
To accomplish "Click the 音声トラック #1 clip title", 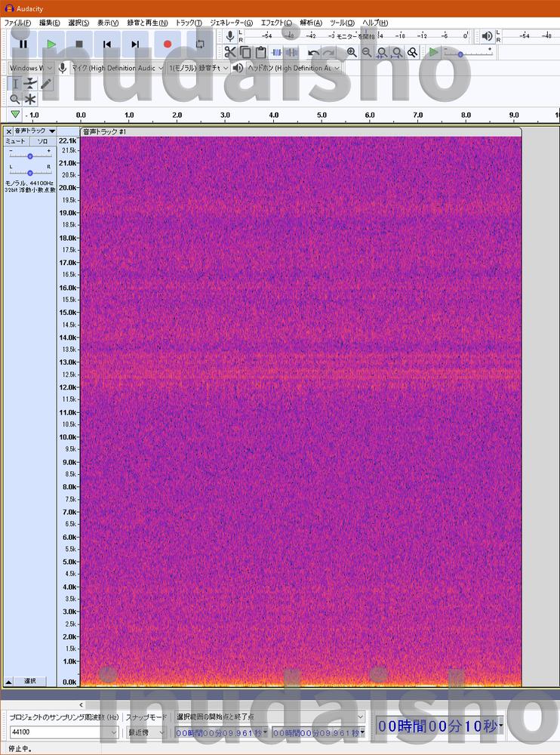I will click(104, 131).
